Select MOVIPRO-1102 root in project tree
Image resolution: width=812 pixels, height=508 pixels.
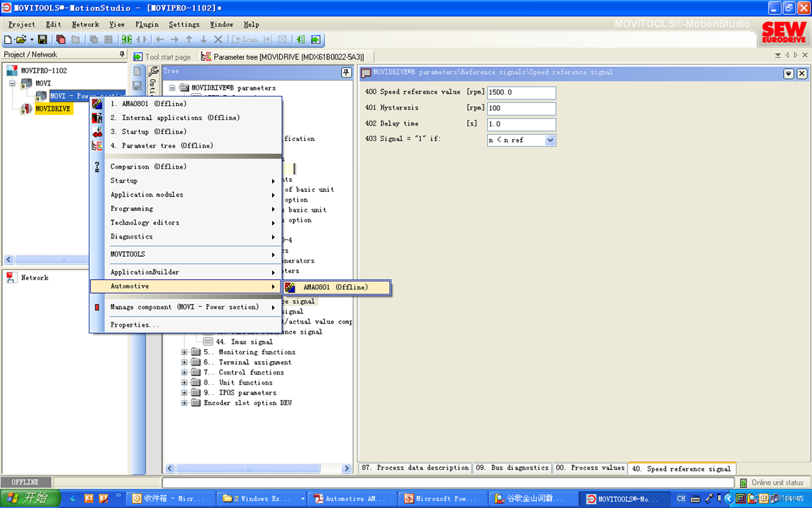point(44,71)
